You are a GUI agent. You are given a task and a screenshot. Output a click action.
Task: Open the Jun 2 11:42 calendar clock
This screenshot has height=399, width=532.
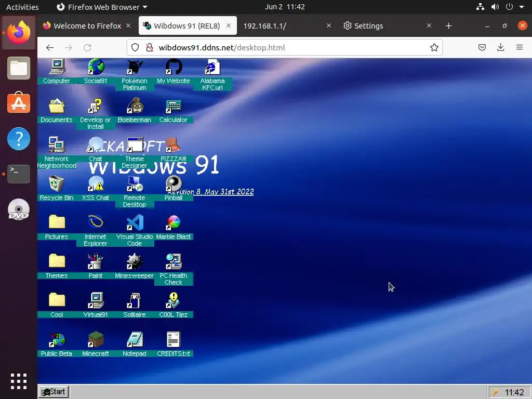(285, 7)
